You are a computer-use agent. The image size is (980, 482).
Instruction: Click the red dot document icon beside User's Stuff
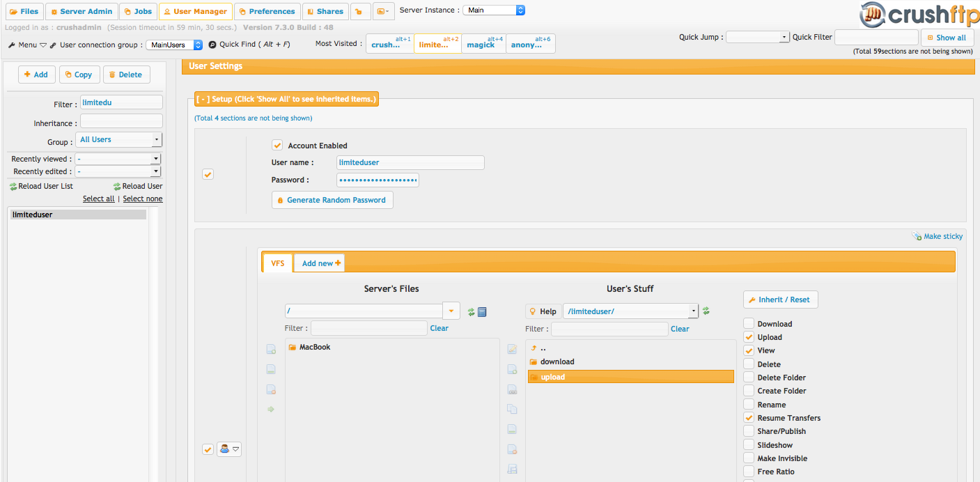(512, 449)
